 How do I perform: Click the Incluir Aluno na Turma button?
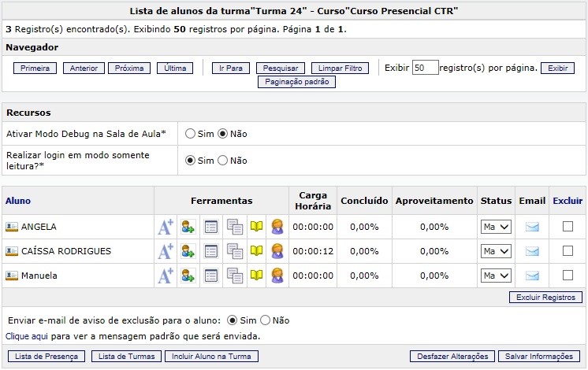click(211, 357)
